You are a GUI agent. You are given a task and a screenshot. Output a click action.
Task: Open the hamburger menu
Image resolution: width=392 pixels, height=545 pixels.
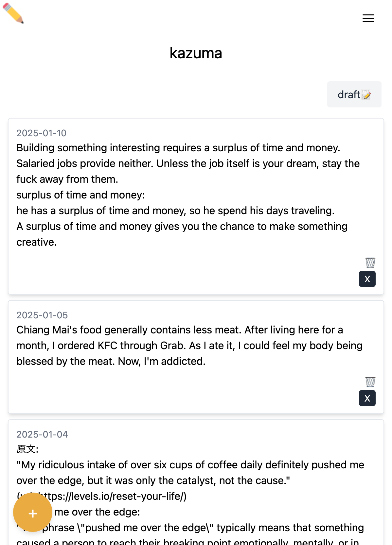[x=368, y=18]
